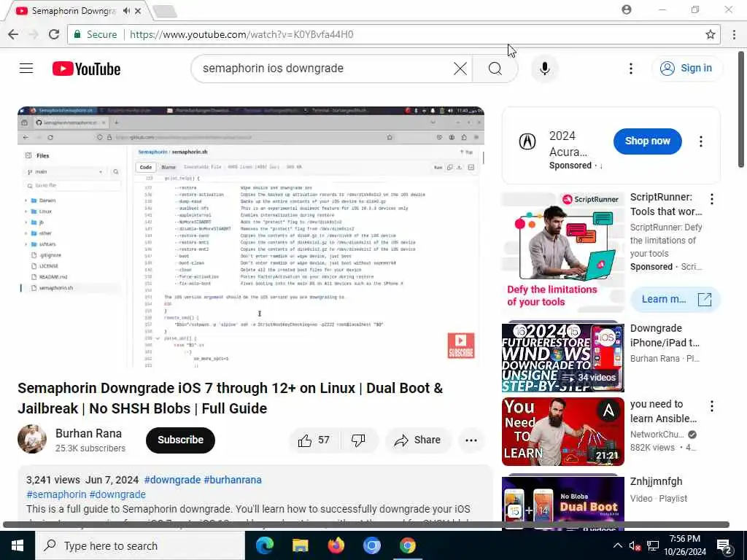Open the #downgrade hashtag link
This screenshot has width=747, height=560.
172,480
